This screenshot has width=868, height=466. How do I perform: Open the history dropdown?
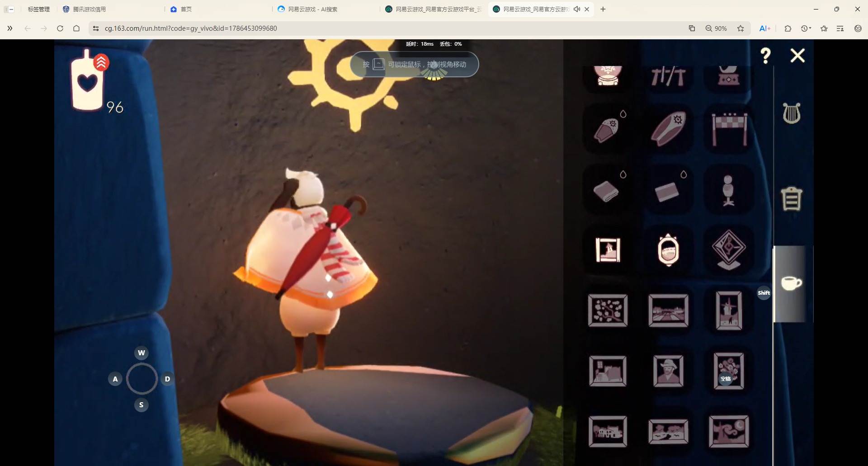806,28
